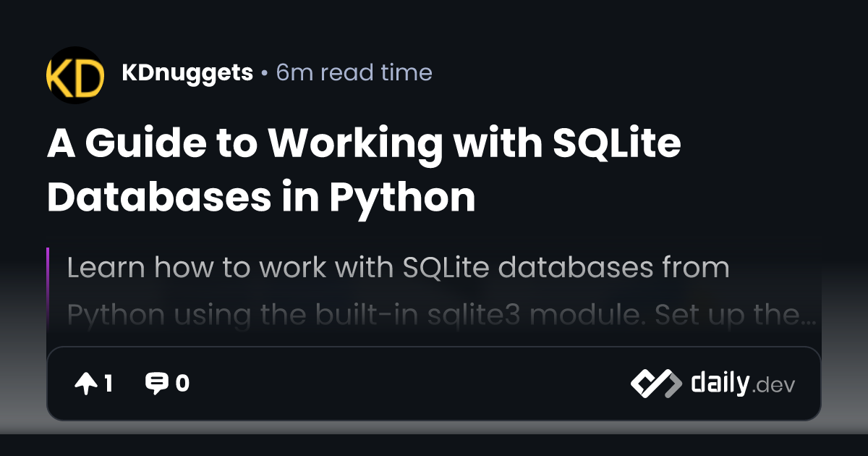Screen dimensions: 868x456
Task: Click the faded summary line mentioning sqlite3 module
Action: click(434, 316)
